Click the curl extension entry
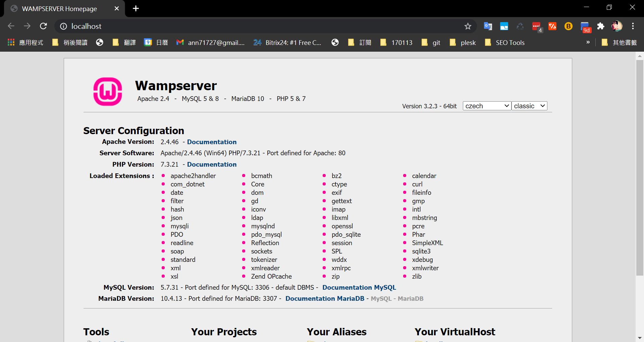This screenshot has width=644, height=342. [417, 184]
